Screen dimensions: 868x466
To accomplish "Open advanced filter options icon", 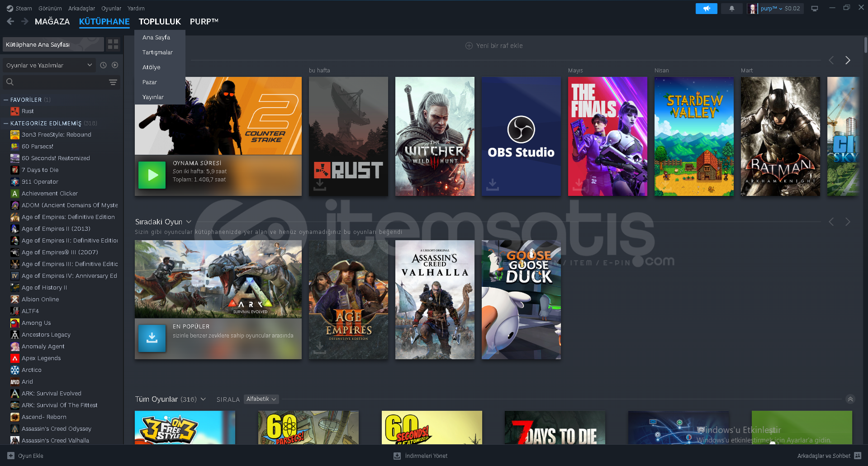I will [x=113, y=82].
